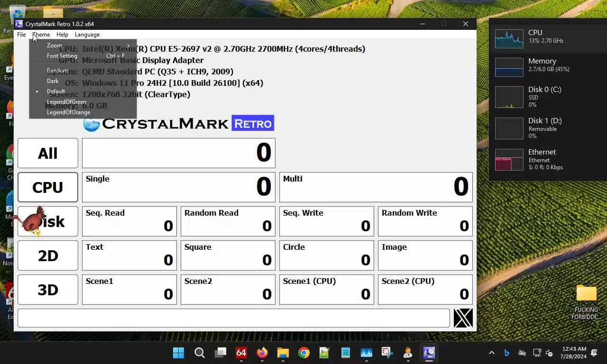Click the 2D Text score box
The width and height of the screenshot is (607, 364).
(x=129, y=255)
